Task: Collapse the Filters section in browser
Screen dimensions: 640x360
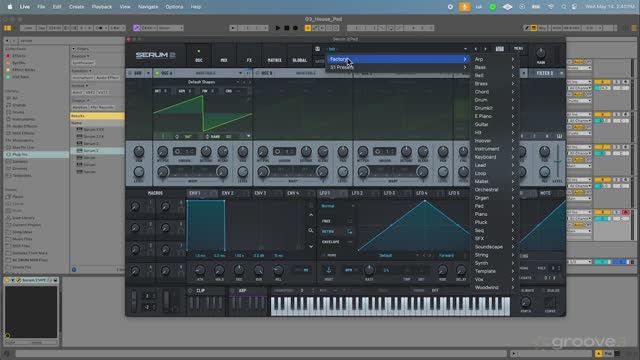Action: (x=74, y=49)
